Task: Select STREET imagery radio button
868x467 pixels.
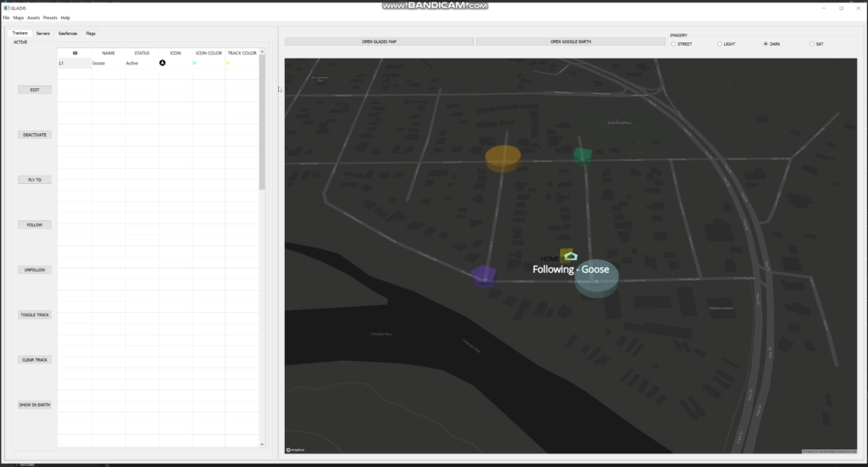Action: tap(673, 44)
